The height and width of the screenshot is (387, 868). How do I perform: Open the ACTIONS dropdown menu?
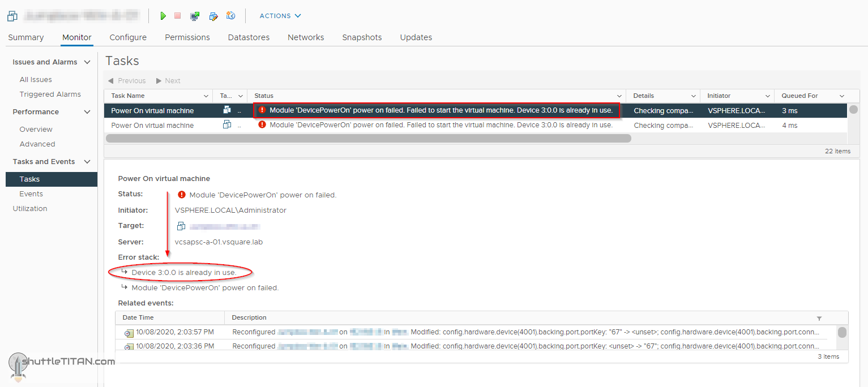(280, 16)
